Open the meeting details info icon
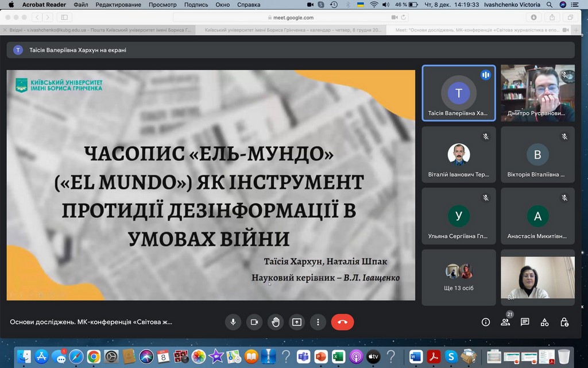Screen dimensions: 588x368 coord(486,322)
